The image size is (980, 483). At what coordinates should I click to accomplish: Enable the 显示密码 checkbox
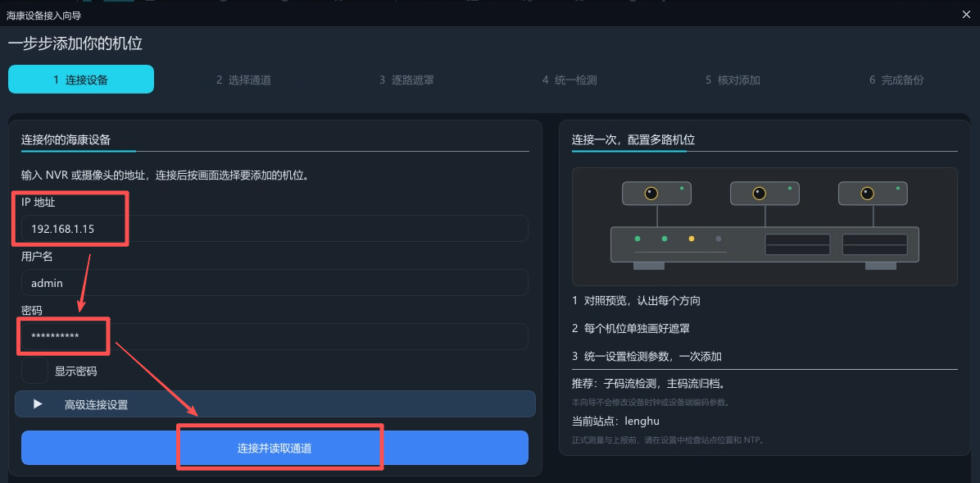[x=34, y=371]
